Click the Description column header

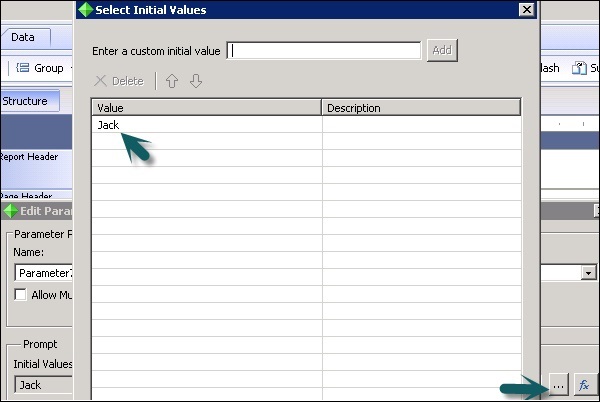[x=421, y=108]
